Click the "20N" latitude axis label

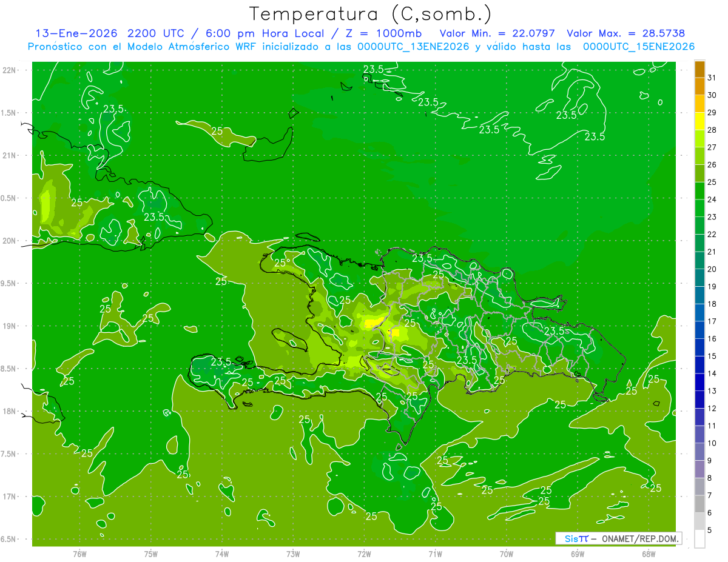[10, 241]
